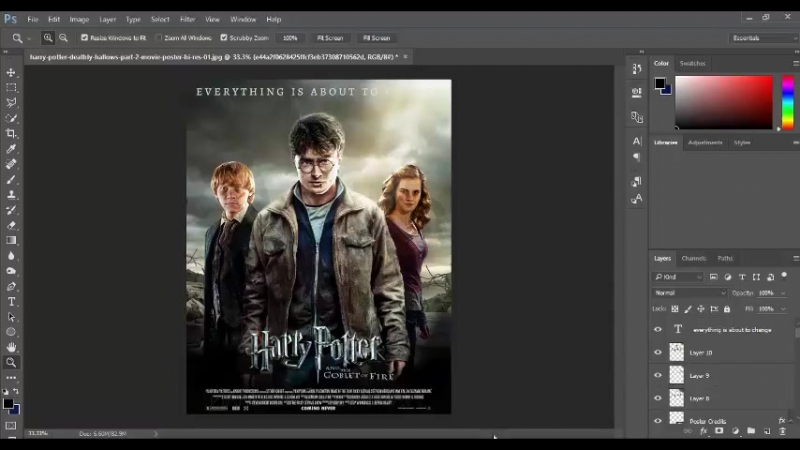Select the Zoom tool in toolbox

[x=11, y=363]
